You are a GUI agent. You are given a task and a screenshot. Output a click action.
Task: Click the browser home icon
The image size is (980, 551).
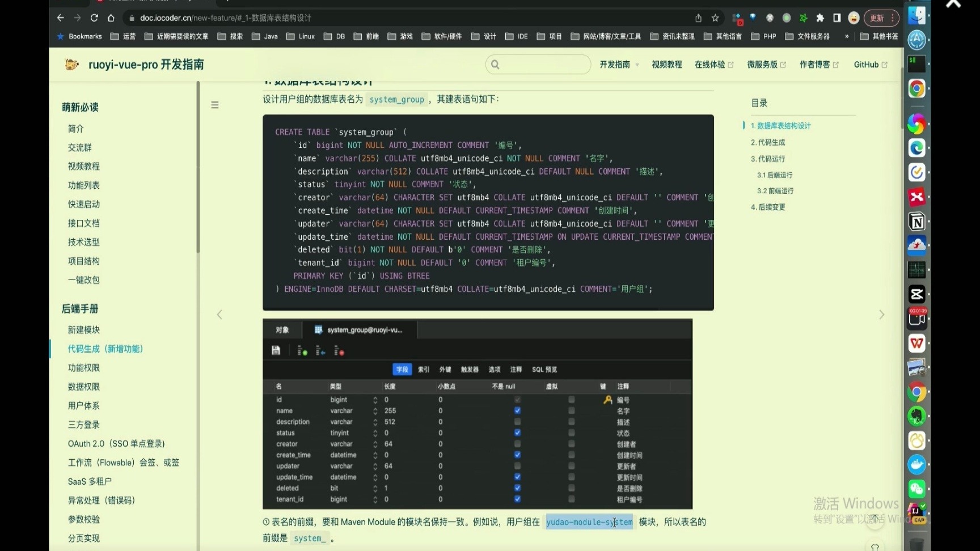111,18
